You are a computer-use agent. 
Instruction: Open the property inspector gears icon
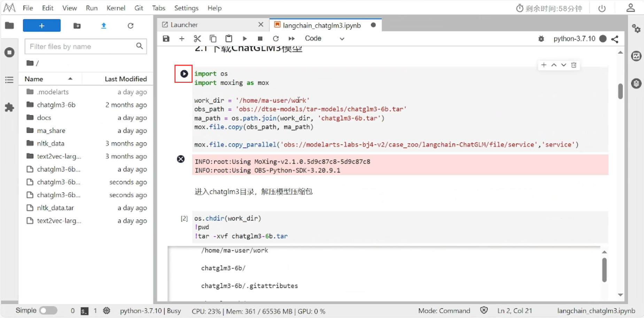(x=636, y=28)
